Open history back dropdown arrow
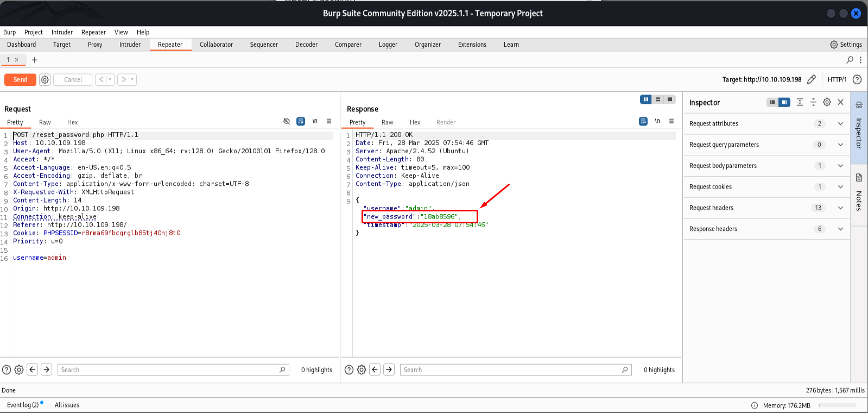The image size is (868, 413). (x=110, y=79)
